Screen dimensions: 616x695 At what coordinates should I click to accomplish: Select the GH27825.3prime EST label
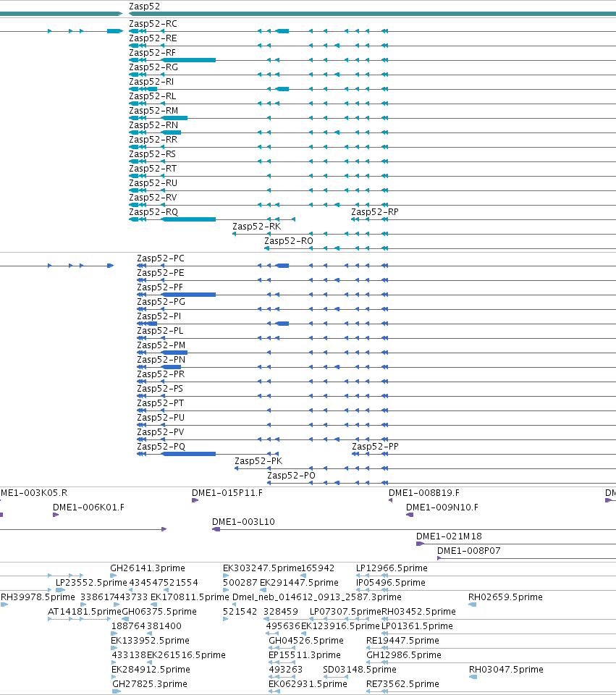point(149,684)
